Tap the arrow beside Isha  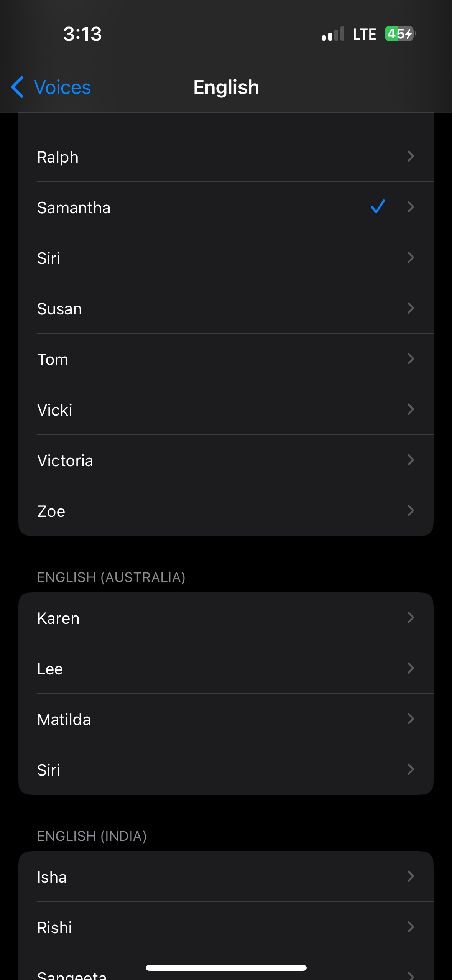411,876
